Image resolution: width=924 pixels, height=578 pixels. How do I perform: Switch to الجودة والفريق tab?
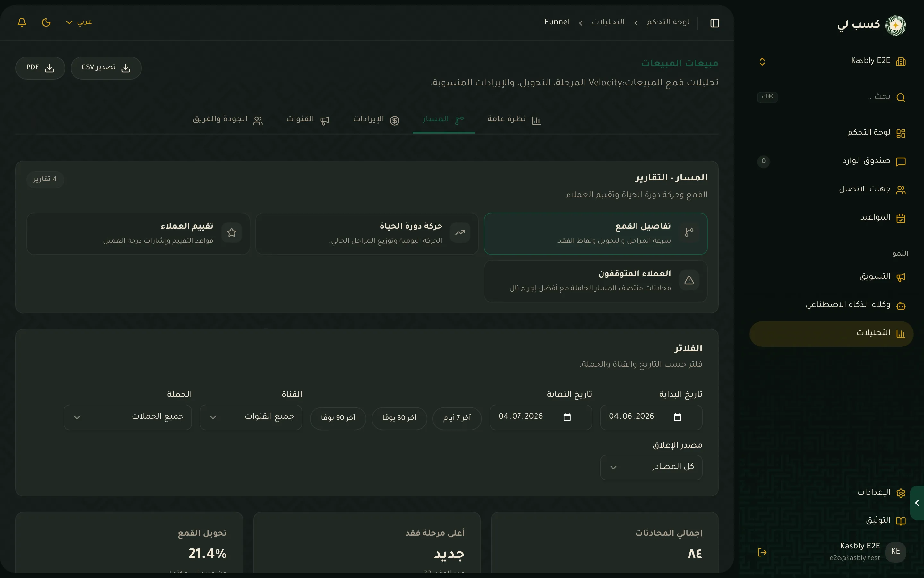[x=228, y=120]
